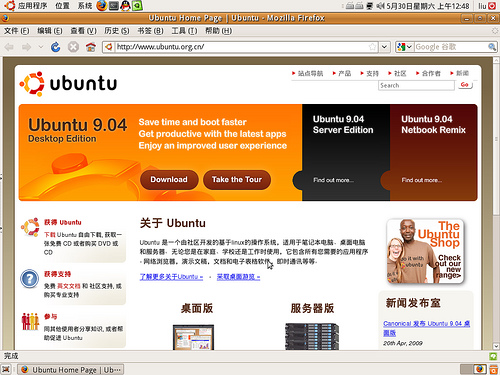Click the page scrollbar down arrow

click(x=496, y=346)
